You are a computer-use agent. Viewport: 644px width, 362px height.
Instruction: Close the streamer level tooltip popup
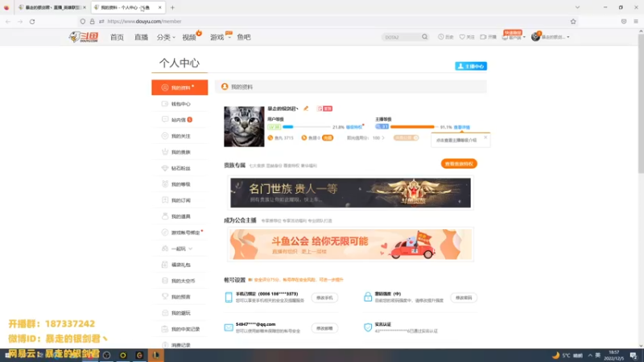tap(485, 138)
